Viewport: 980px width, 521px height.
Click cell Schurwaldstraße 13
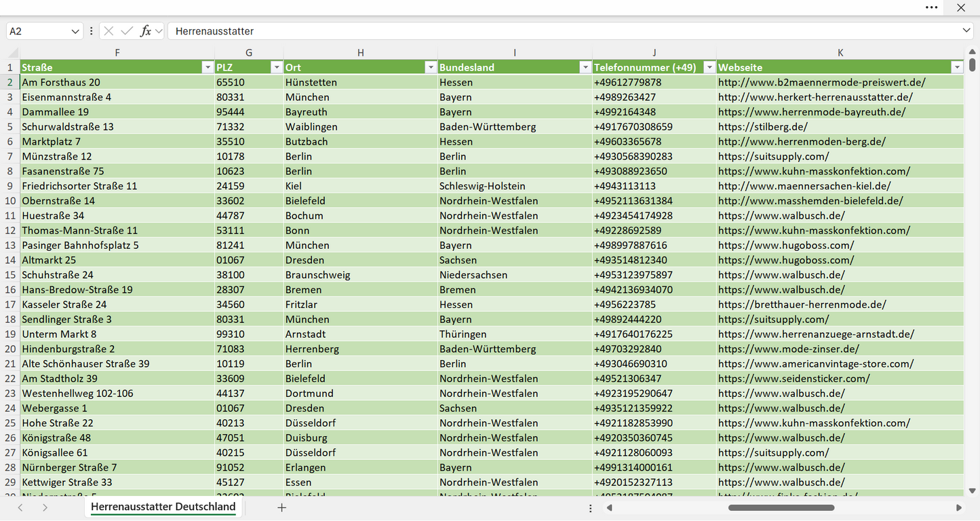(x=117, y=127)
